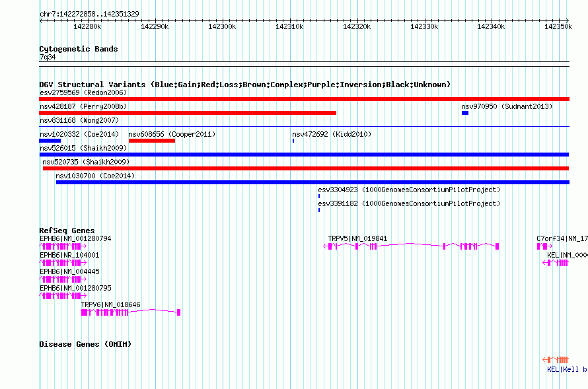Click the C7orf34 gene glyph
The height and width of the screenshot is (389, 588).
[x=544, y=246]
